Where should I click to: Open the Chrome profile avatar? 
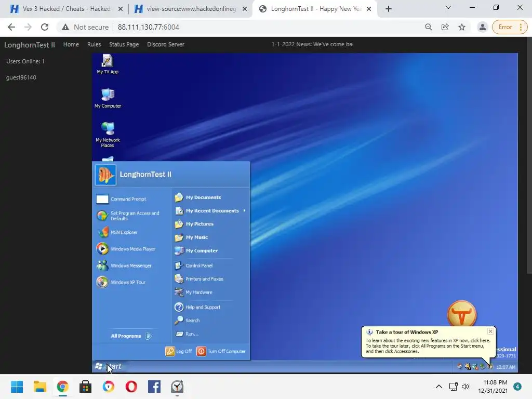[483, 27]
